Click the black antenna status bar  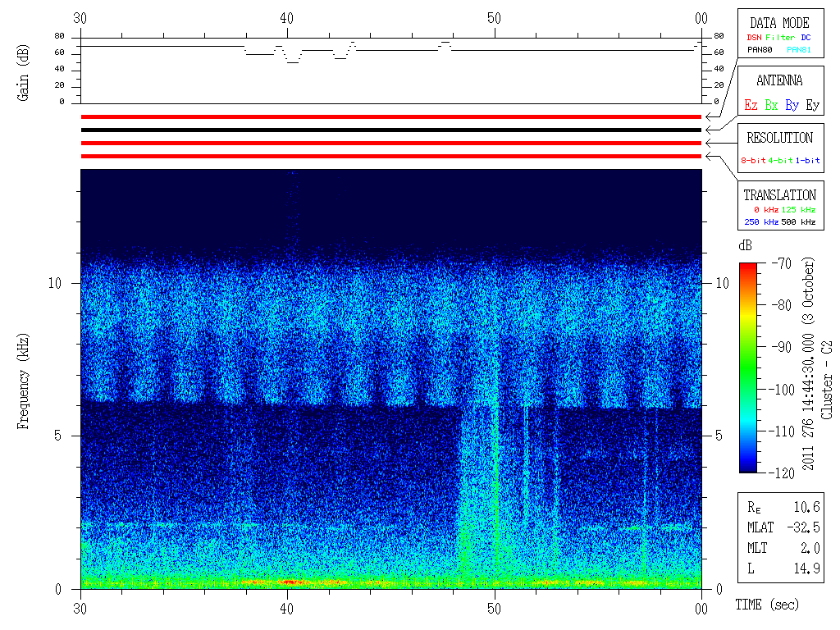click(x=391, y=130)
